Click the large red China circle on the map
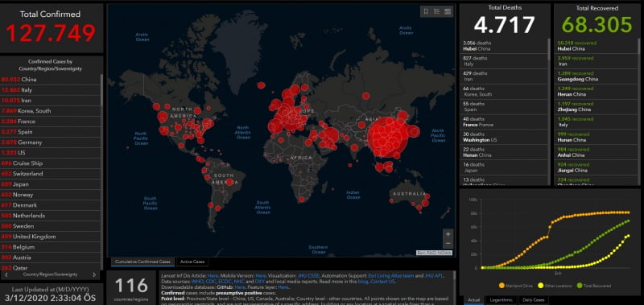Viewport: 644px width, 305px height. [387, 137]
